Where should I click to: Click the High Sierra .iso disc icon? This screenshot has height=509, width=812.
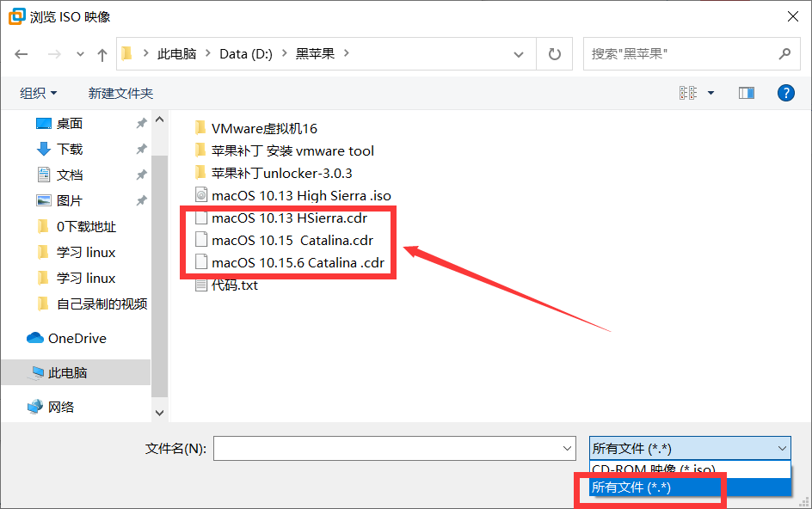coord(201,195)
